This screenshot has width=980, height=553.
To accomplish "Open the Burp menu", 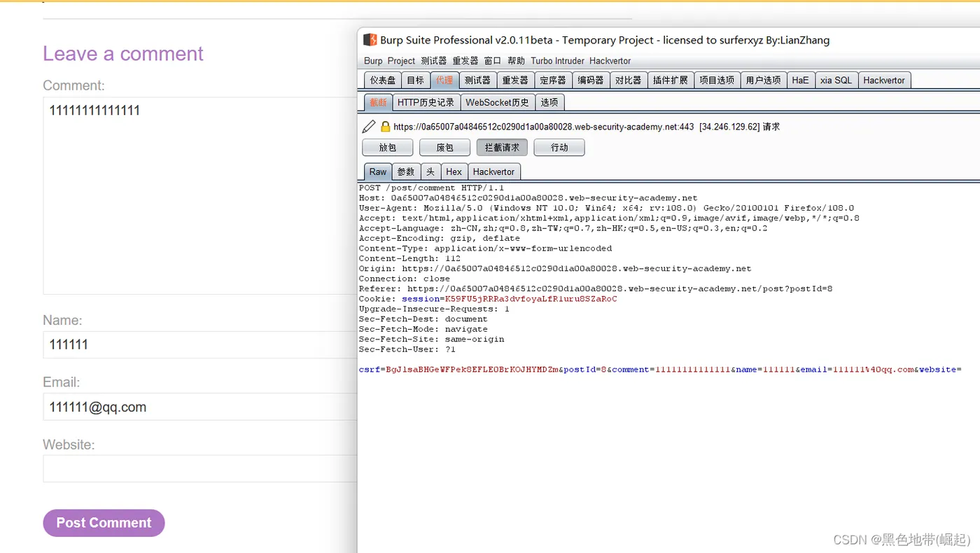I will pos(373,61).
